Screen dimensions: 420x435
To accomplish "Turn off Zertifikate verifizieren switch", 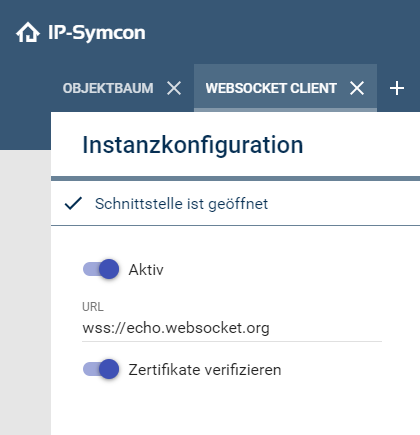I will pyautogui.click(x=101, y=369).
